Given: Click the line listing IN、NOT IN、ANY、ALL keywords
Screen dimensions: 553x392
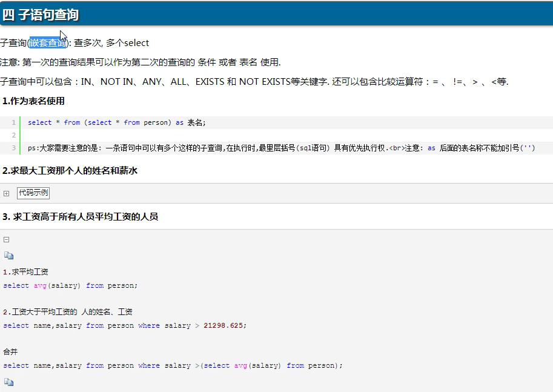Looking at the screenshot, I should [x=254, y=82].
